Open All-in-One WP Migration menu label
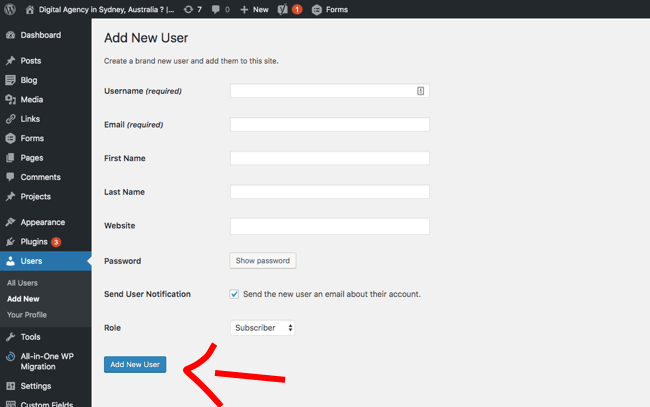The height and width of the screenshot is (407, 650). coord(47,361)
